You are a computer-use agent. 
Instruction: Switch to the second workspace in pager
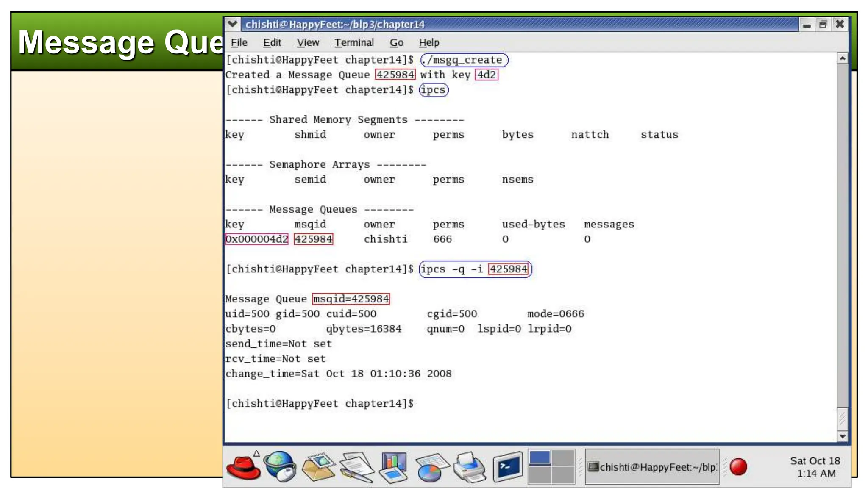click(563, 458)
